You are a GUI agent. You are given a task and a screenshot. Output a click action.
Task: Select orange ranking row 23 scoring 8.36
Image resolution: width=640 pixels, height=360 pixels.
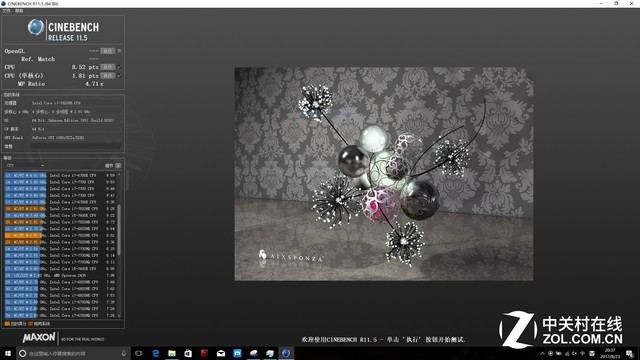60,242
